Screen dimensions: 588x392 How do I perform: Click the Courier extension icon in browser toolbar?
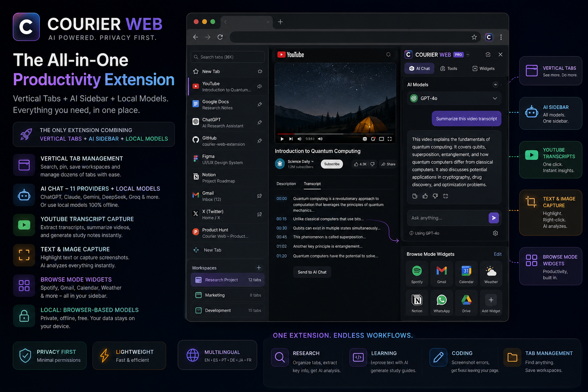pos(489,37)
